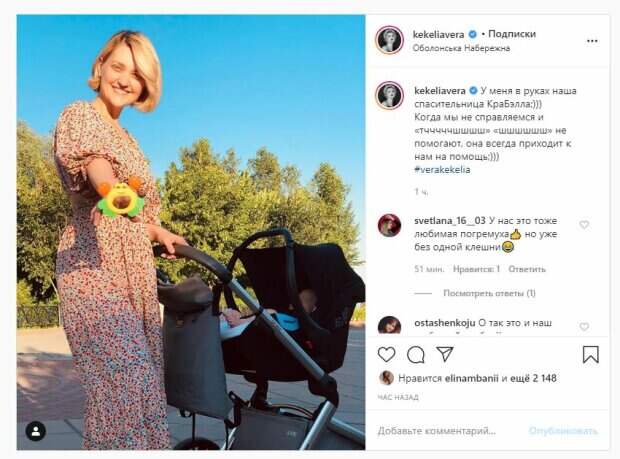Viewport: 620px width, 459px height.
Task: Like svetlana_16__03's comment
Action: [584, 225]
